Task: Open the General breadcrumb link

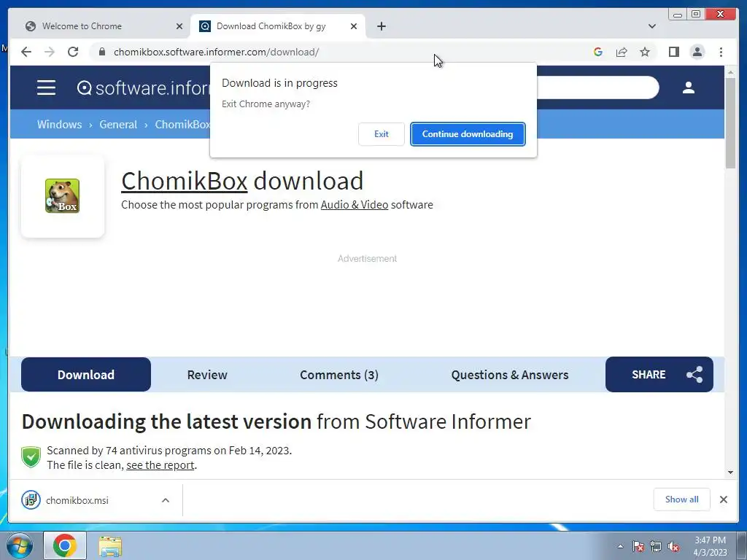Action: [x=118, y=124]
